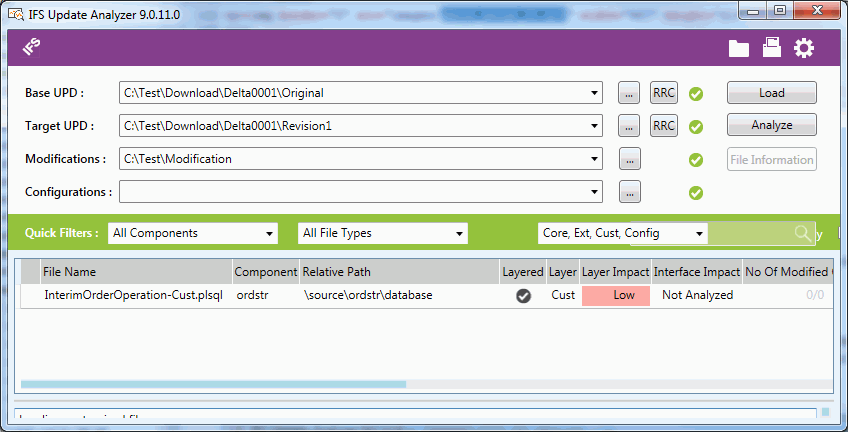This screenshot has width=848, height=432.
Task: Open the Target UPD path dropdown
Action: (x=594, y=126)
